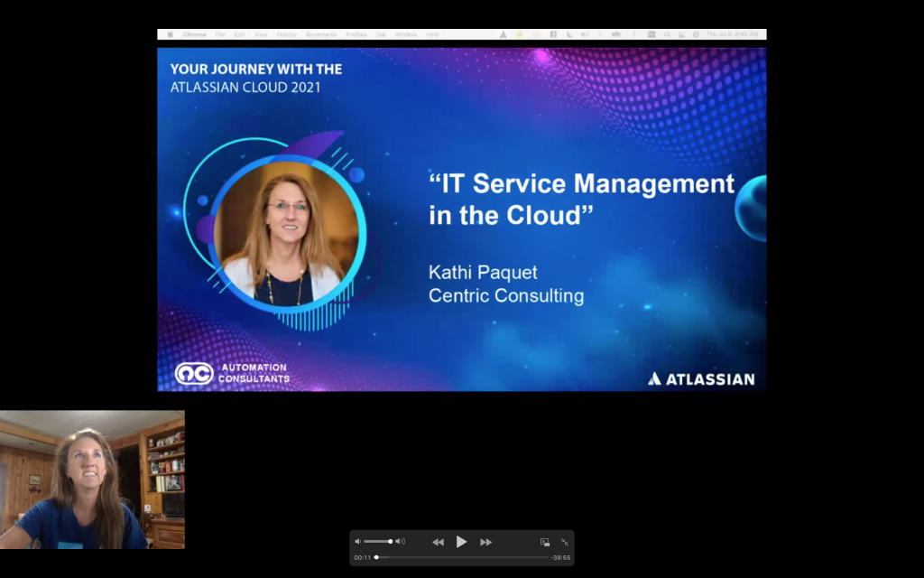Set volume to maximum via loud speaker icon
The width and height of the screenshot is (924, 578).
[400, 542]
